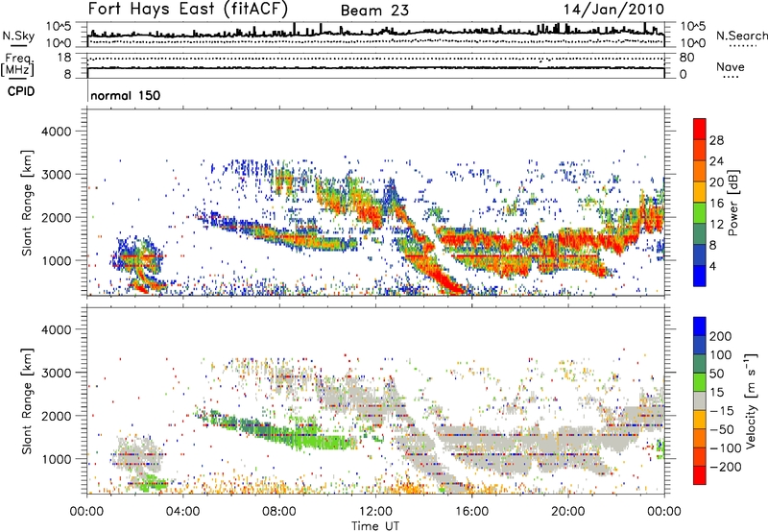
Task: Click '4000' tick on velocity panel axis
Action: pyautogui.click(x=57, y=329)
